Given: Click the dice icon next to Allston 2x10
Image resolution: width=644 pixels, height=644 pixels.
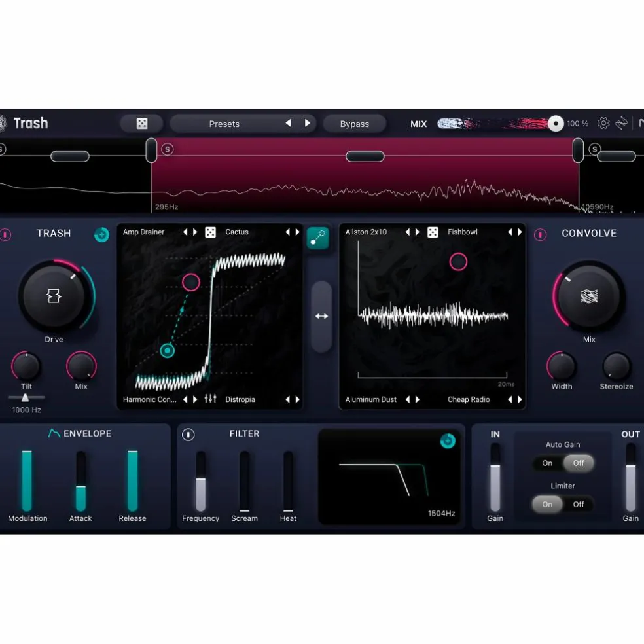Looking at the screenshot, I should tap(433, 232).
